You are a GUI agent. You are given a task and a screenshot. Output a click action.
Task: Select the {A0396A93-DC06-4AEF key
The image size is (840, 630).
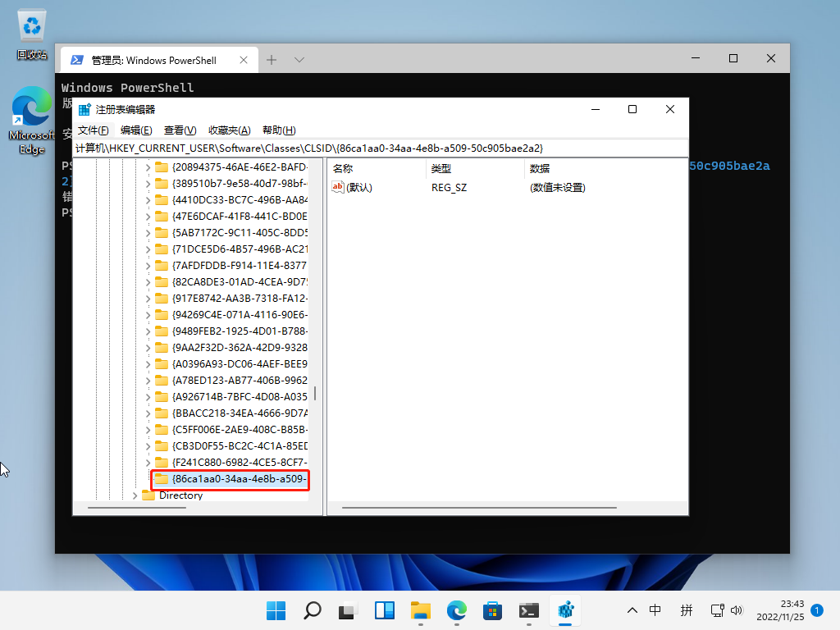(240, 364)
